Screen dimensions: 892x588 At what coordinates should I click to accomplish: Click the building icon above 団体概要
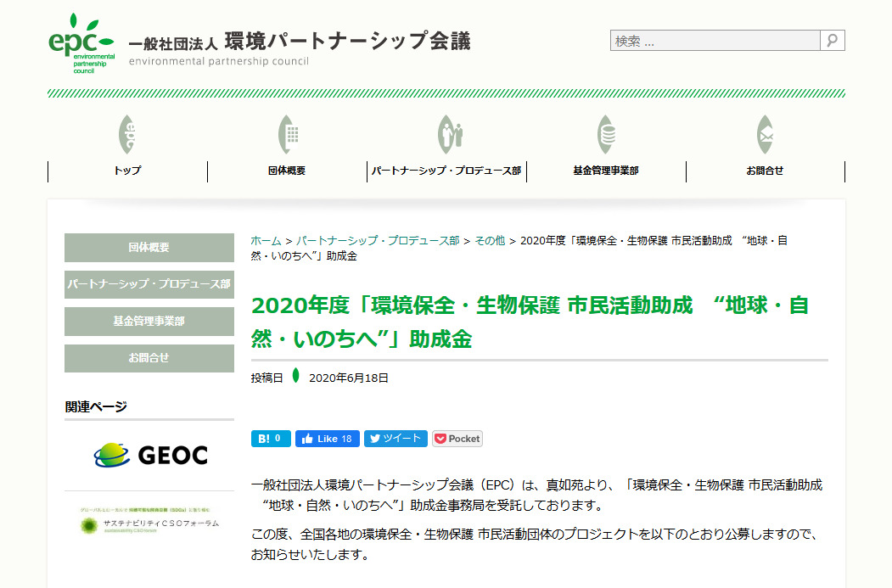[x=287, y=134]
